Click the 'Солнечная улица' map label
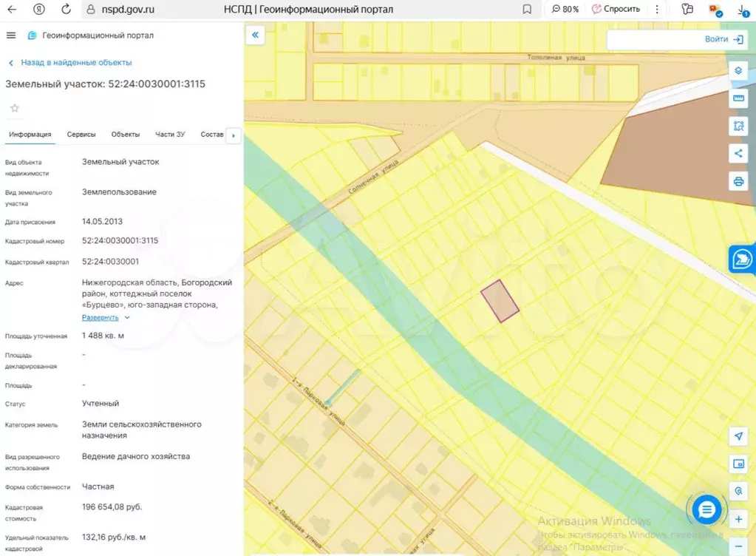Viewport: 756px width, 556px height. pos(374,177)
